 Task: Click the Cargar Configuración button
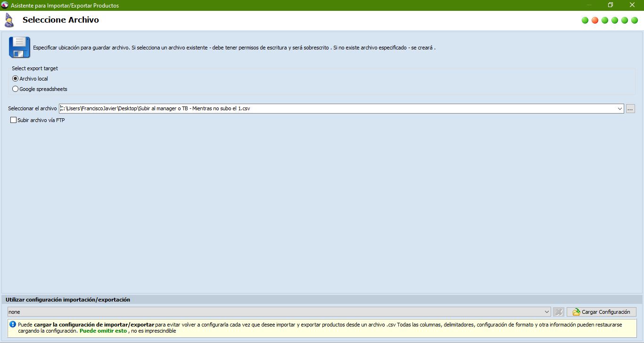(x=602, y=312)
